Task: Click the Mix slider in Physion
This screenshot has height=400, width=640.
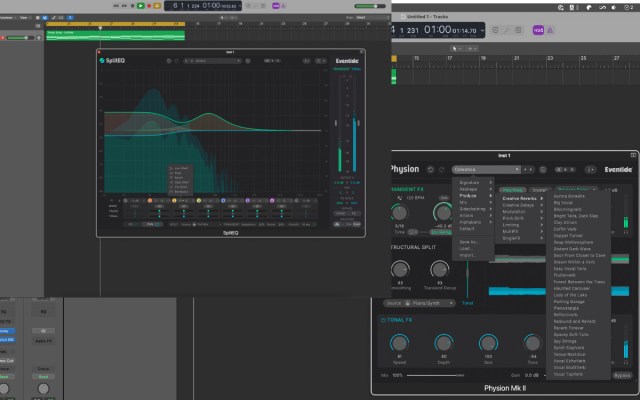Action: pos(435,375)
